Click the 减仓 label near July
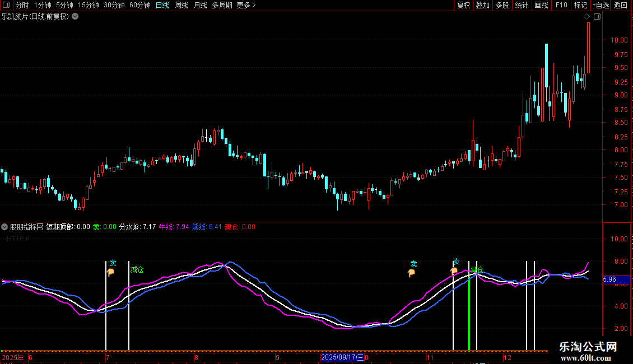 coord(137,269)
